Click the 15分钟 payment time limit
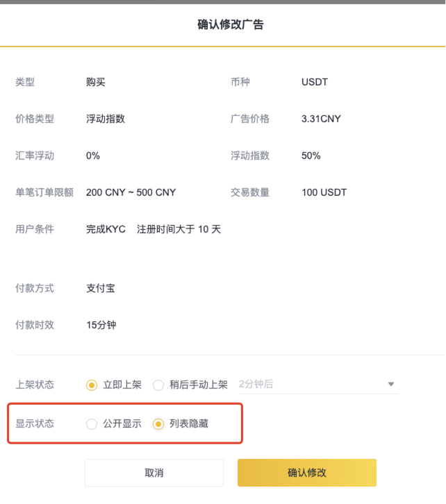446x504 pixels. 101,325
